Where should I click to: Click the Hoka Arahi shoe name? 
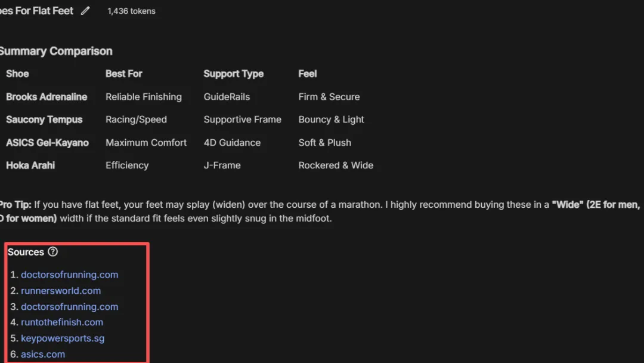30,165
